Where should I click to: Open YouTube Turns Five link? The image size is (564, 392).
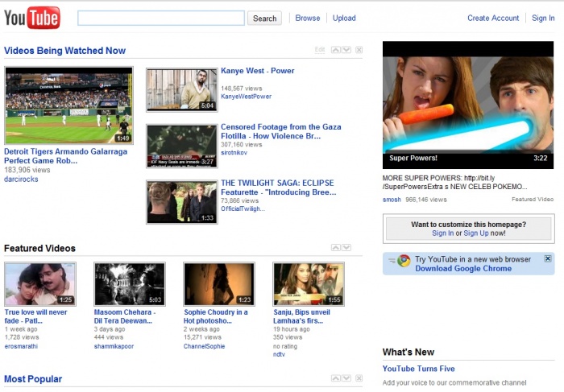pos(419,369)
